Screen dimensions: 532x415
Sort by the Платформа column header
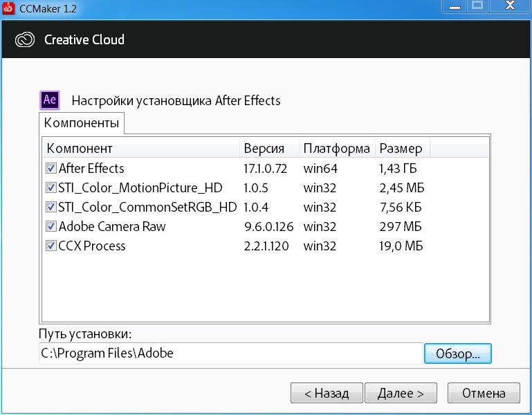(336, 149)
